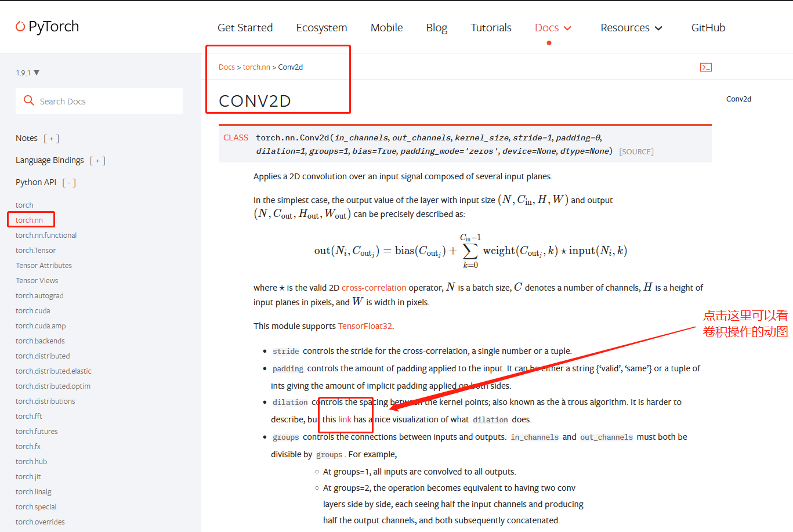Select torch.backends in the sidebar
This screenshot has width=793, height=532.
(x=40, y=341)
